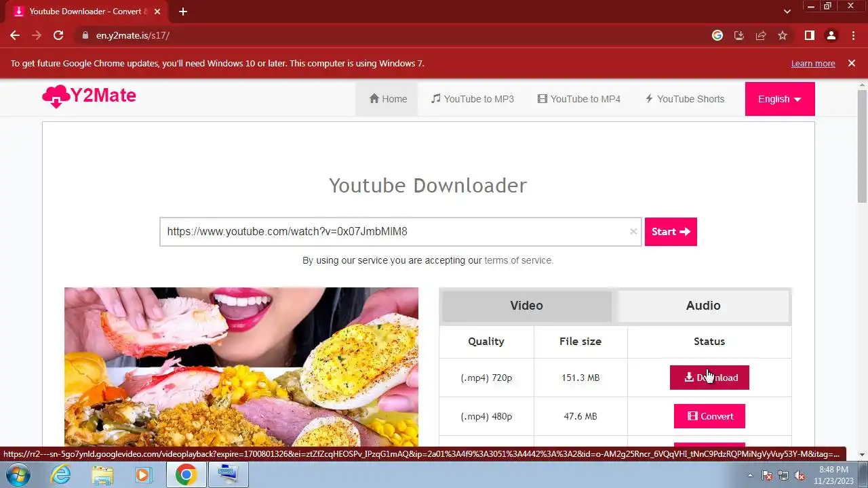
Task: Open Windows Media Player from taskbar
Action: [x=144, y=475]
